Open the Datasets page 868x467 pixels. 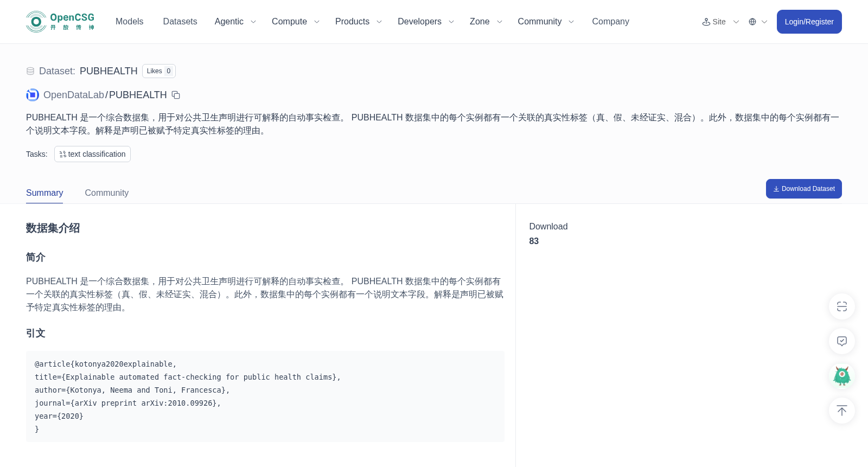click(x=180, y=22)
